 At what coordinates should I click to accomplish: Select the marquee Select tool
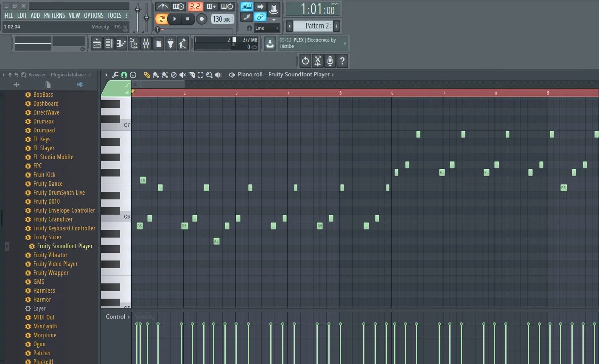click(x=200, y=75)
